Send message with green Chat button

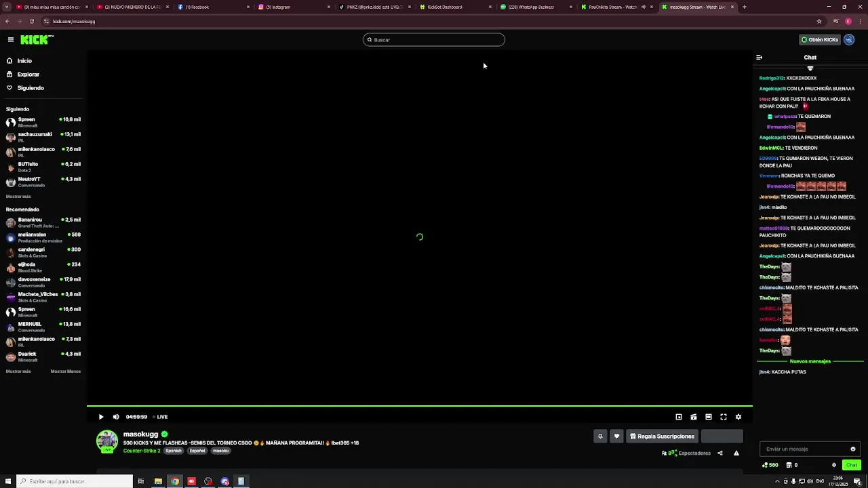coord(852,465)
